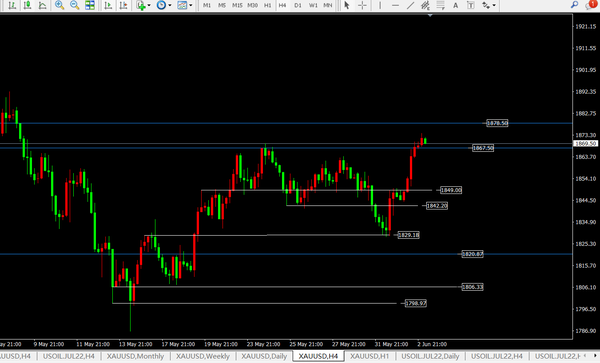The width and height of the screenshot is (600, 363).
Task: Switch to the XAUUSD,Daily chart tab
Action: 264,356
